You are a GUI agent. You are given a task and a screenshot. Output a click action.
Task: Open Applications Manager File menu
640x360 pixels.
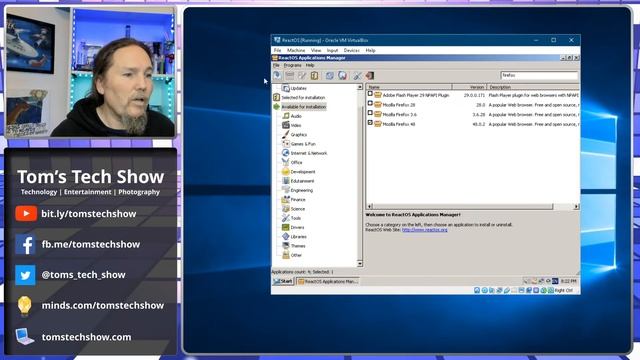(276, 65)
